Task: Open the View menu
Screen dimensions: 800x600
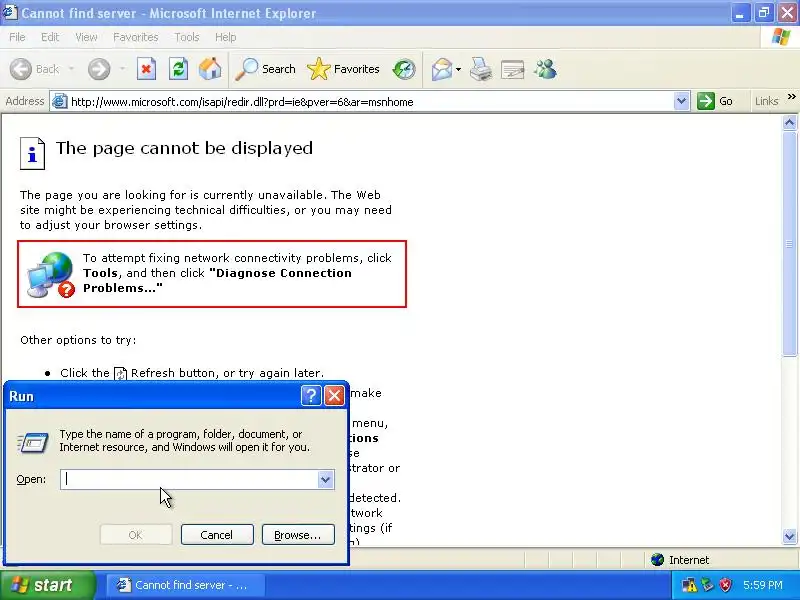Action: (86, 37)
